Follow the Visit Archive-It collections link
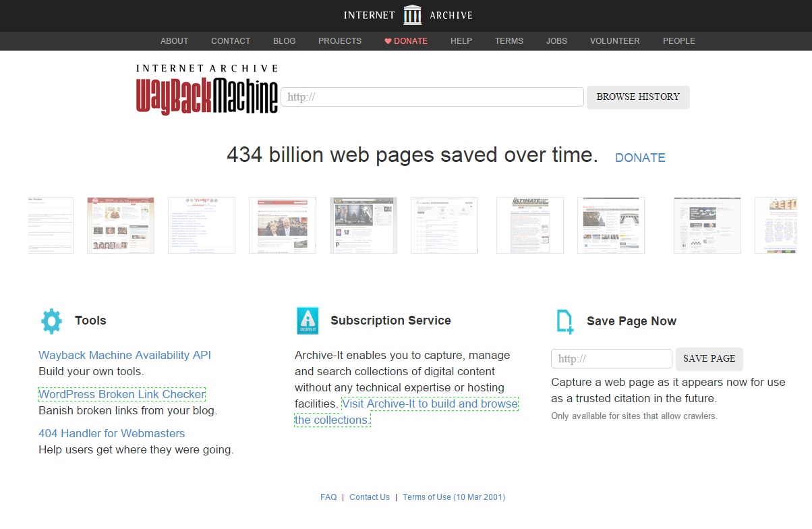Image resolution: width=812 pixels, height=529 pixels. tap(430, 403)
